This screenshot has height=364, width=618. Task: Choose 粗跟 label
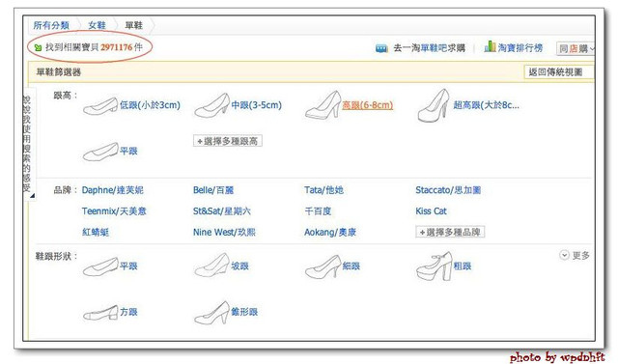463,266
